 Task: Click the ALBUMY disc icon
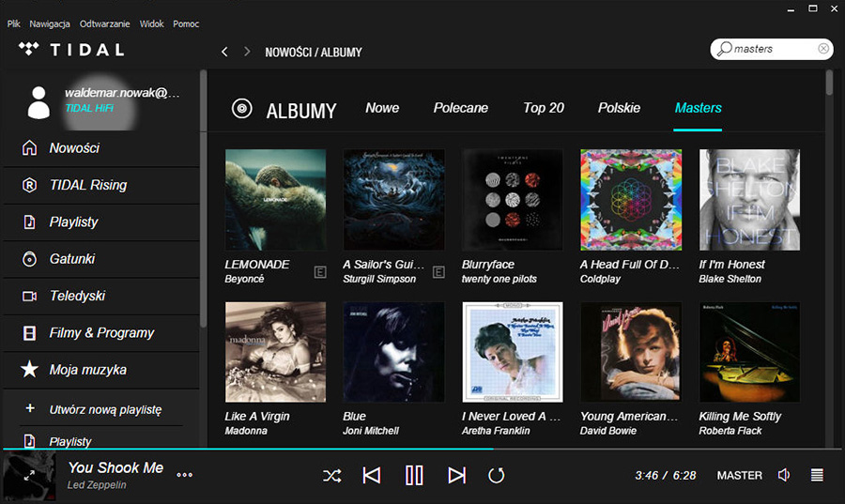[x=242, y=108]
